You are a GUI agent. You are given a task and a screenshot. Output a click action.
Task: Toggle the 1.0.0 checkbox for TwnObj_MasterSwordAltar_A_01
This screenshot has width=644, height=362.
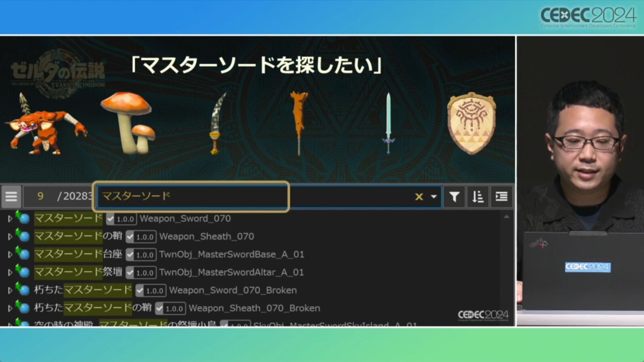(130, 272)
